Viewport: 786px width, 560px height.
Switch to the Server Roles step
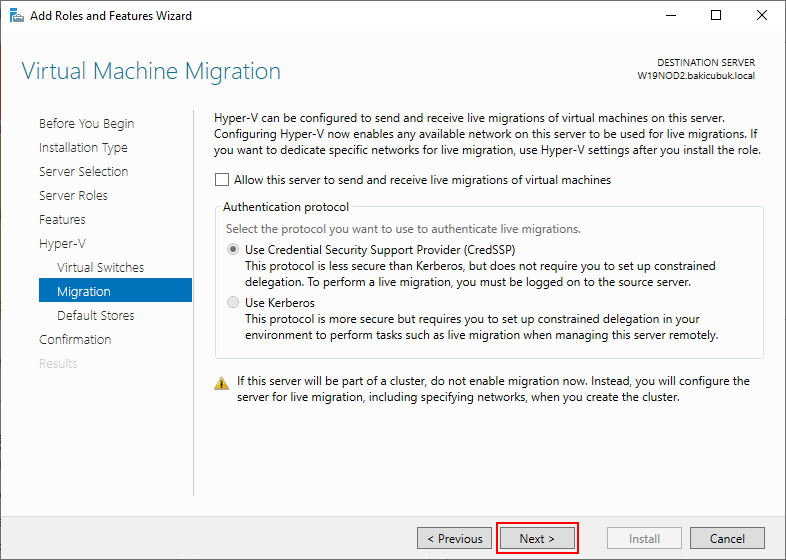pyautogui.click(x=73, y=196)
